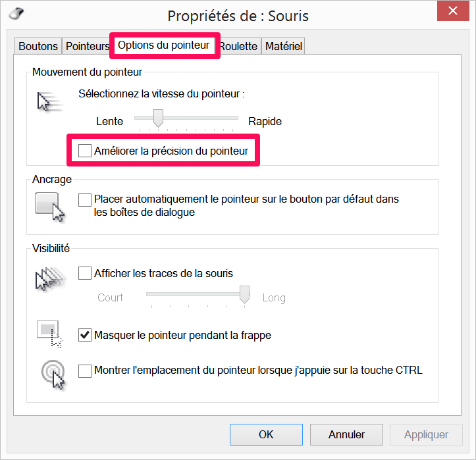Click the CTRL locate pointer target icon
This screenshot has width=476, height=460.
pos(53,374)
